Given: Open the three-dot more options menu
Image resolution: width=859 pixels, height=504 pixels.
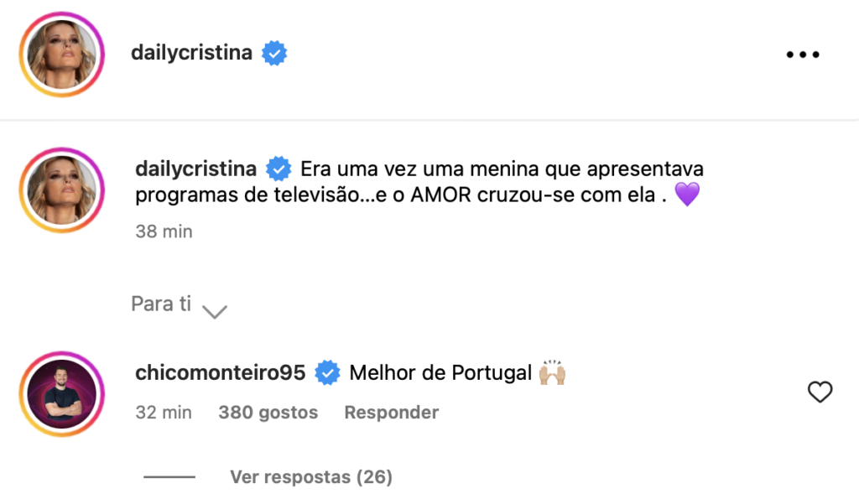Looking at the screenshot, I should [x=802, y=55].
